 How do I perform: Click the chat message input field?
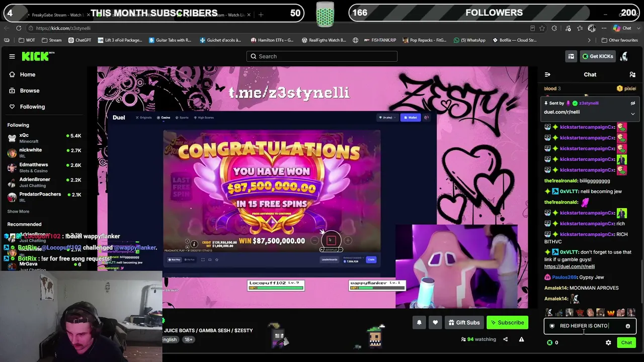click(x=590, y=326)
